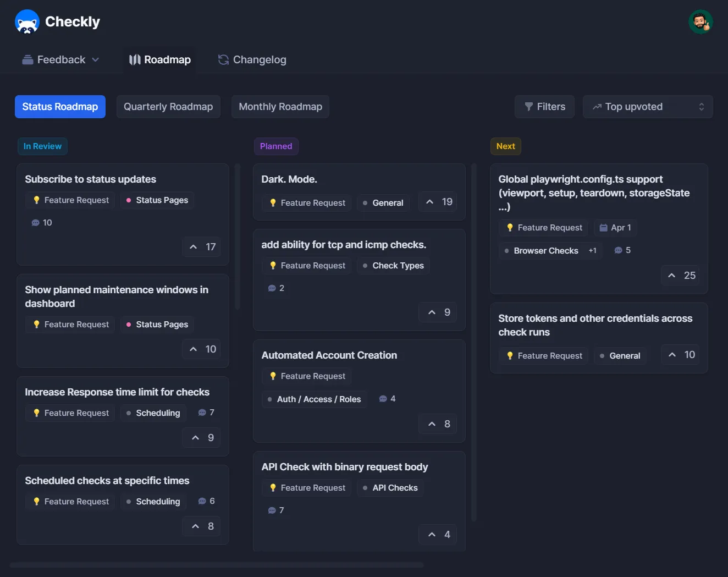Click the Roadmap bars icon

coord(134,59)
